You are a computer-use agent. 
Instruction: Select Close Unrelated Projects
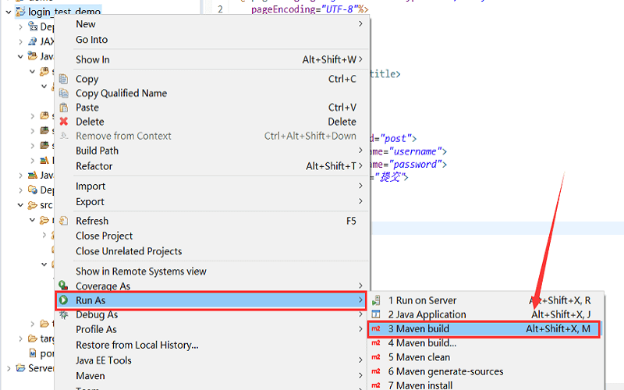(129, 252)
